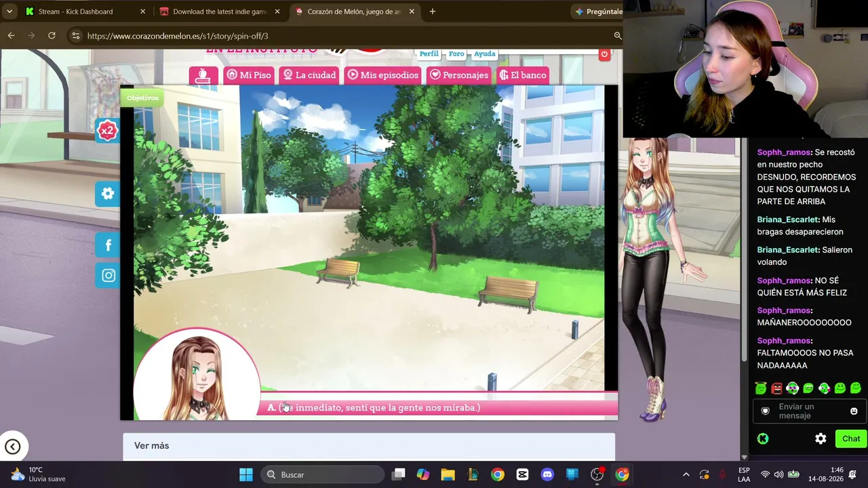Click the x2 bonus icon
This screenshot has height=488, width=868.
point(107,131)
